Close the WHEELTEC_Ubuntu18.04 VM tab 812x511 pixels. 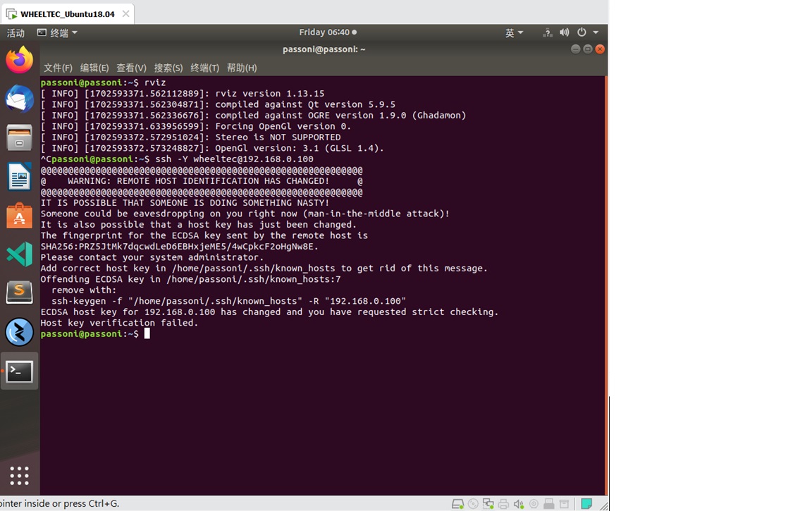point(126,14)
